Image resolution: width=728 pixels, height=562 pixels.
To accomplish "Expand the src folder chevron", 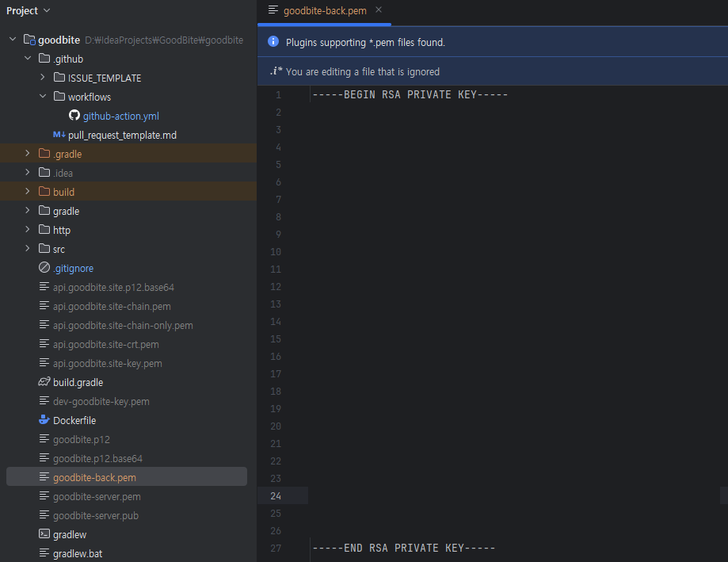I will tap(28, 248).
